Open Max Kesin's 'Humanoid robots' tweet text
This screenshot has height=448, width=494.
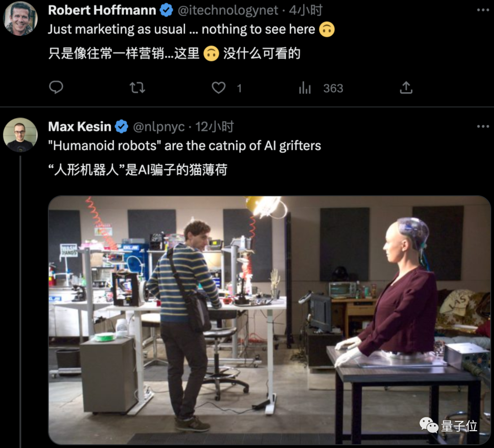pos(185,146)
